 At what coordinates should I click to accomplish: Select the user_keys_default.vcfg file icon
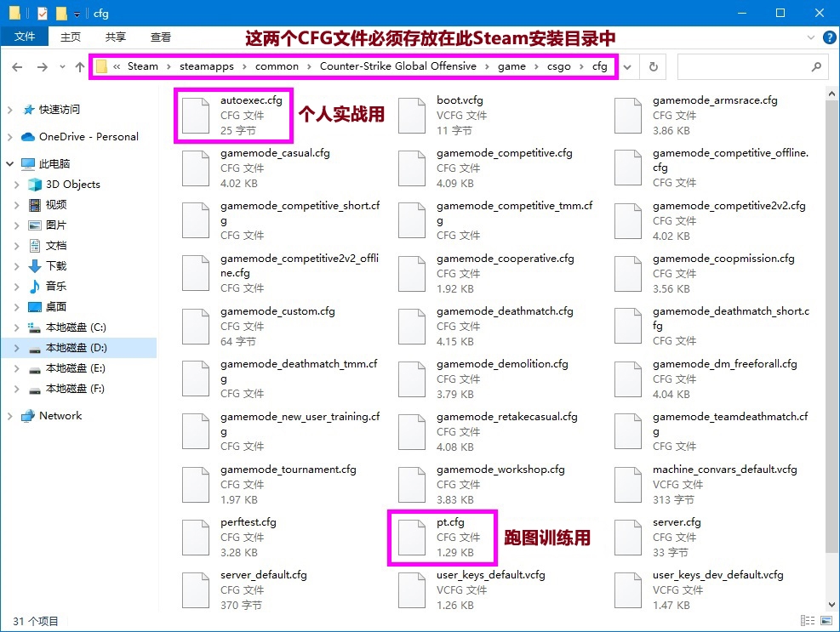(x=411, y=590)
